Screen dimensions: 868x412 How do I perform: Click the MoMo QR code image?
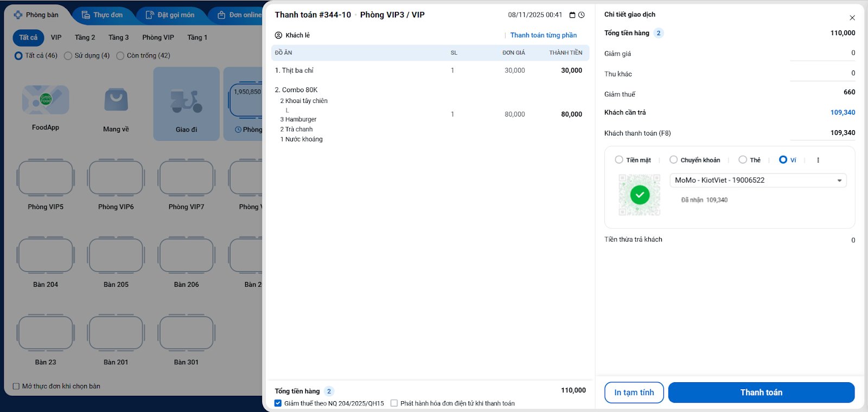click(640, 195)
